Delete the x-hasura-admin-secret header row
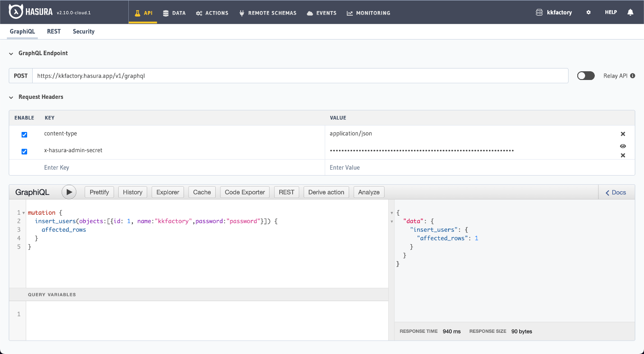Screen dimensions: 644x354 pyautogui.click(x=623, y=155)
